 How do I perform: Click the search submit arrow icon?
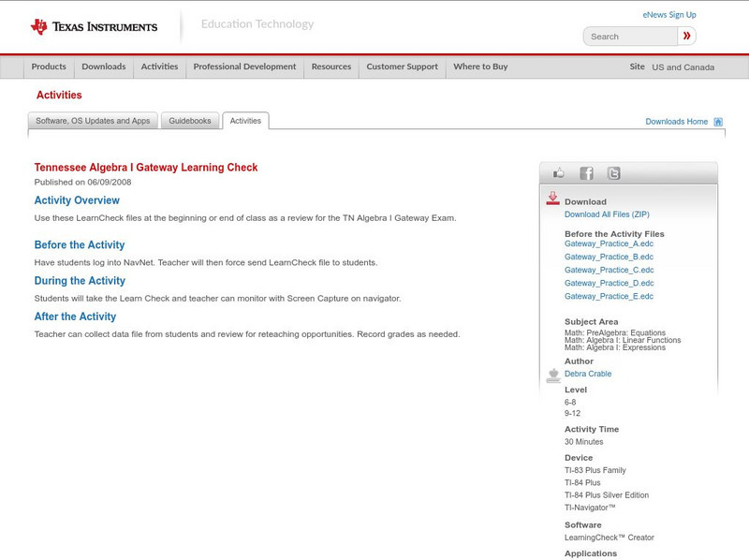pyautogui.click(x=686, y=36)
